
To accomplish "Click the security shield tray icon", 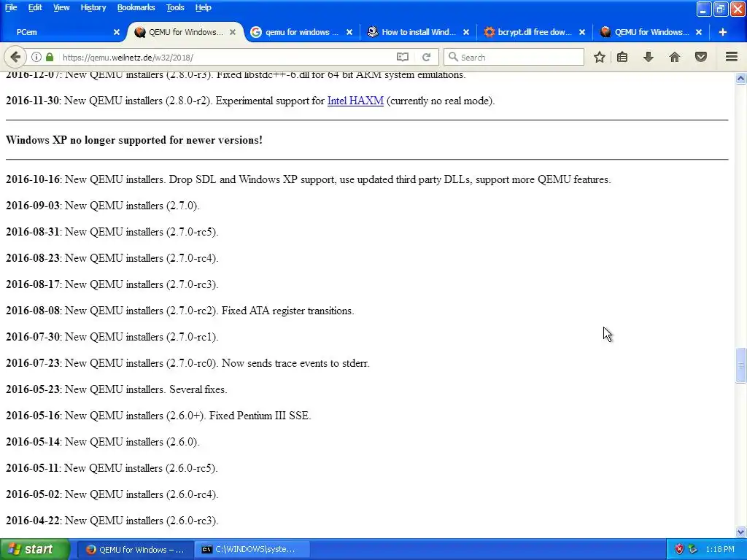I will click(679, 549).
